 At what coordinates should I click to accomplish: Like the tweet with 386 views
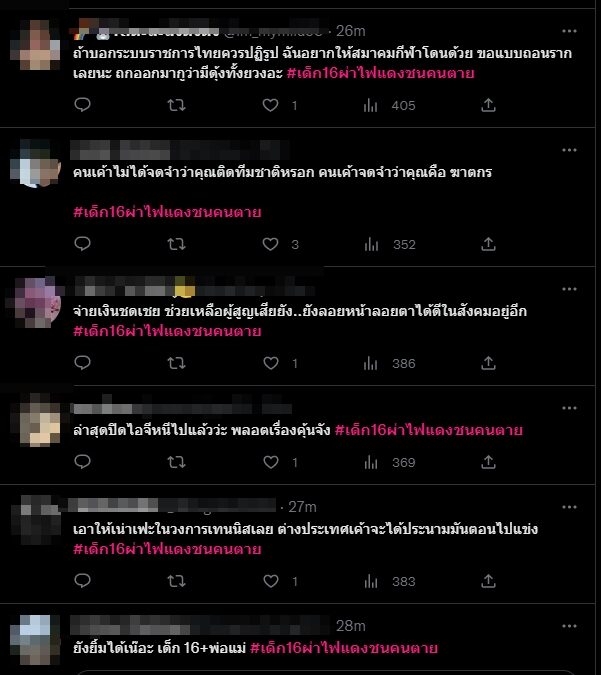point(271,363)
